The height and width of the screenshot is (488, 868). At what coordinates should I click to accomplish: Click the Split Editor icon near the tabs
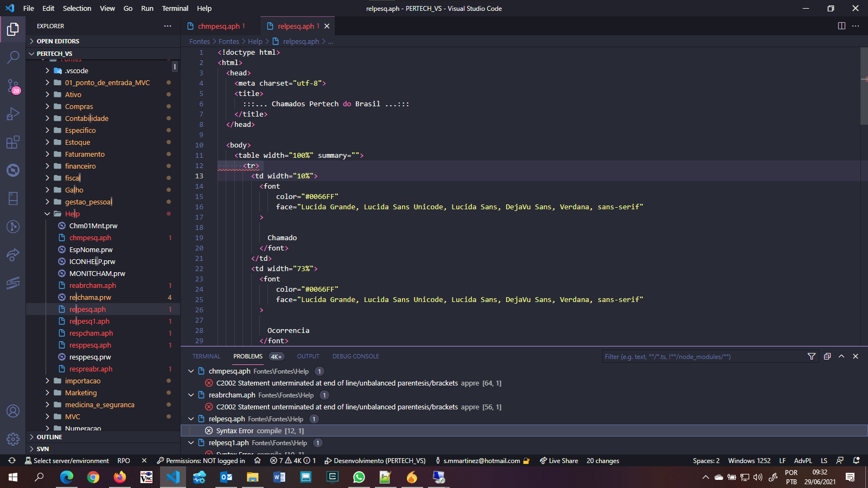[x=841, y=25]
